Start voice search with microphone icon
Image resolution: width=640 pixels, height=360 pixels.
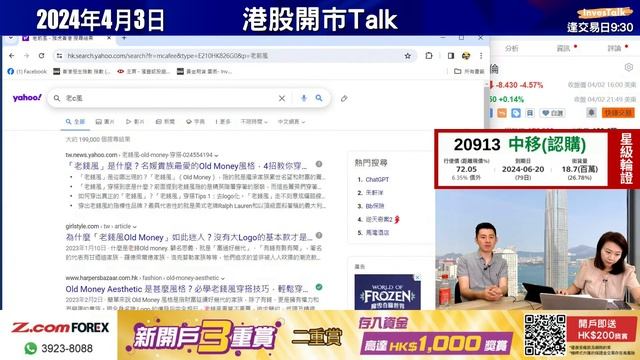(304, 98)
